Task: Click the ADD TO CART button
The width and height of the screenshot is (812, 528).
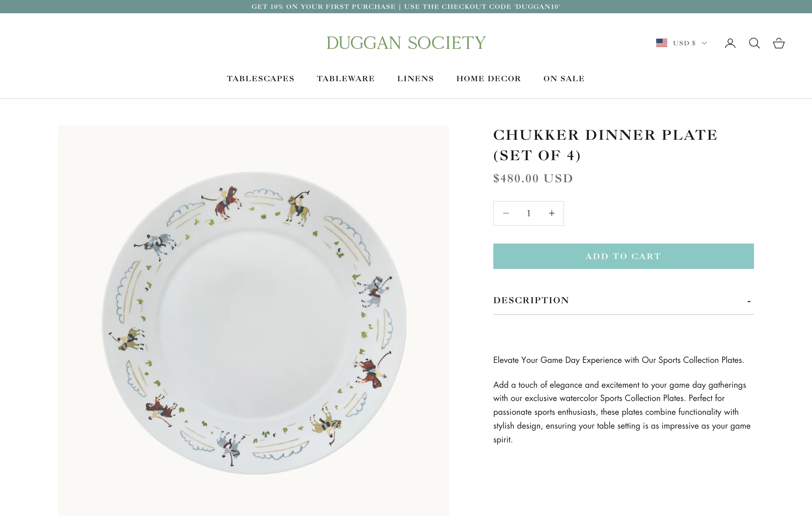Action: click(623, 256)
